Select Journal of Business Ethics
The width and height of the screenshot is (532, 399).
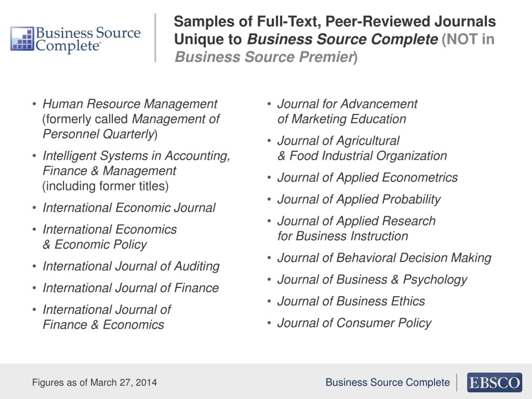point(351,301)
